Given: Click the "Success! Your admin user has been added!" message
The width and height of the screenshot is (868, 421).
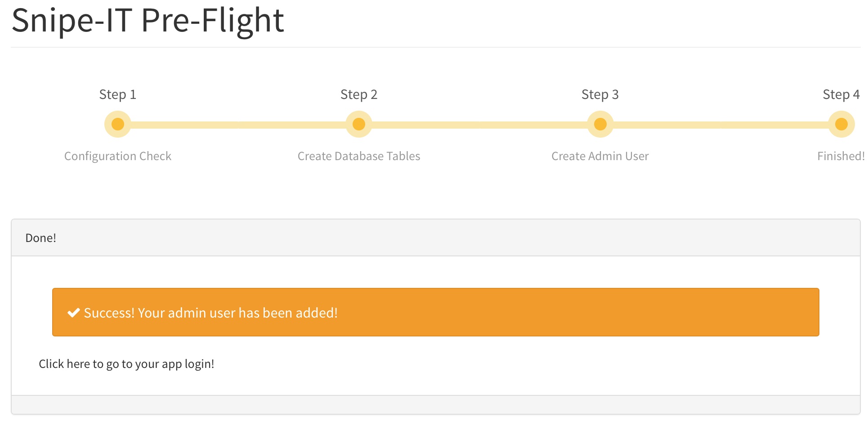Looking at the screenshot, I should tap(210, 313).
